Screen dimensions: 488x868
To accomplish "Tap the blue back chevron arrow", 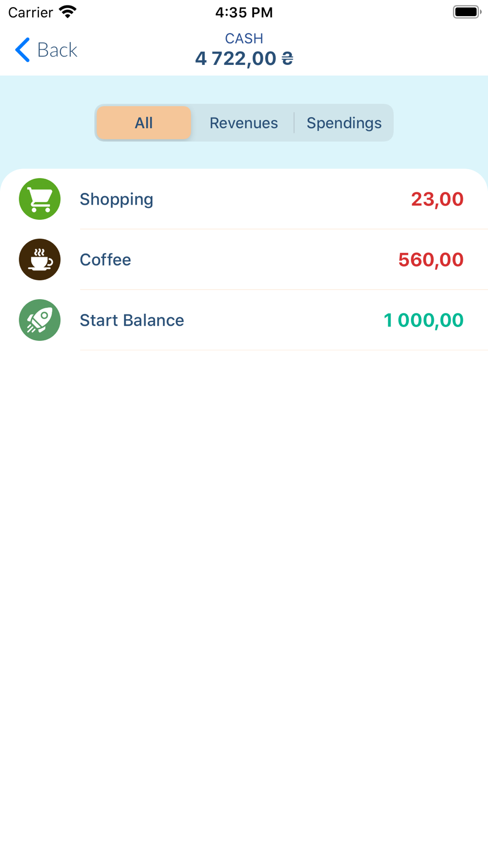I will tap(22, 50).
